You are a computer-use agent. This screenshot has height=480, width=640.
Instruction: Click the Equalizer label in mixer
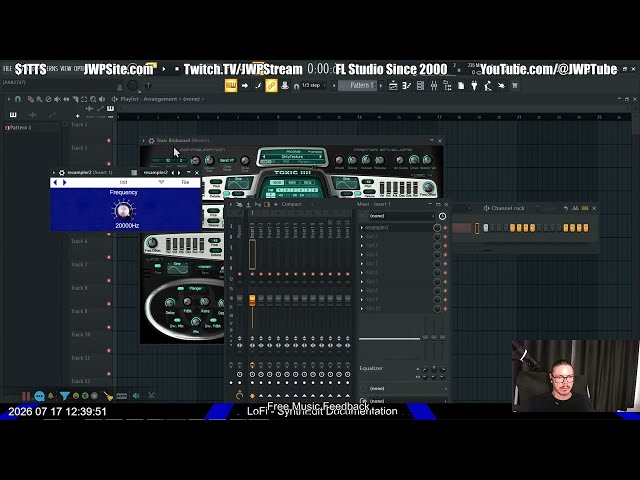coord(371,368)
